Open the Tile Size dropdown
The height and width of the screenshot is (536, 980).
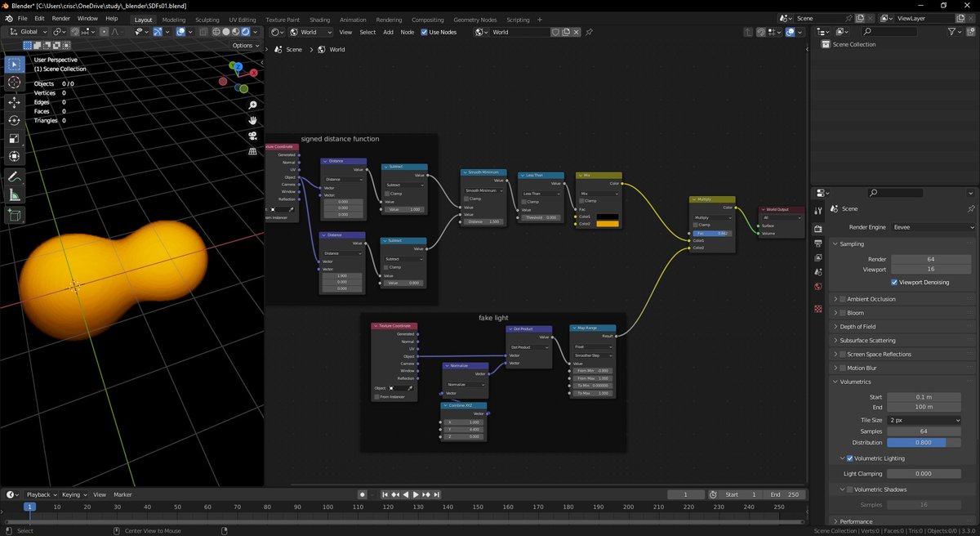point(925,420)
